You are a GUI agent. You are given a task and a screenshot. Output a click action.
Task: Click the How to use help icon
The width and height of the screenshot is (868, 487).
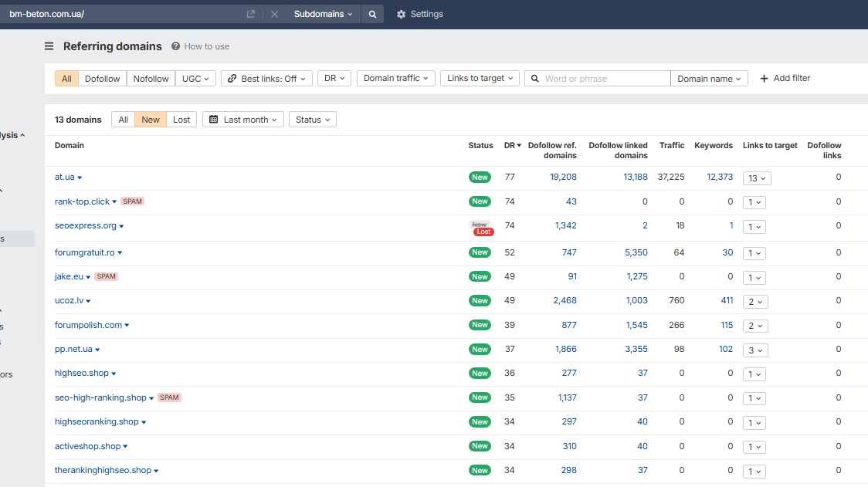(x=175, y=46)
